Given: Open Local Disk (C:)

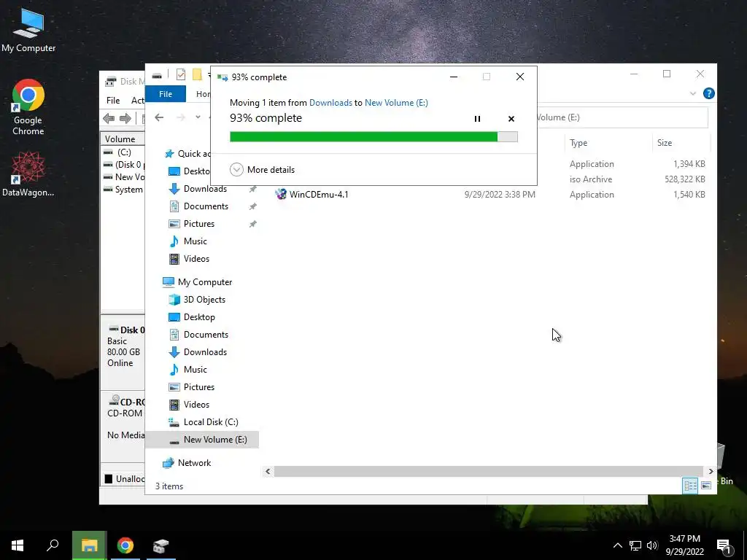Looking at the screenshot, I should [211, 422].
